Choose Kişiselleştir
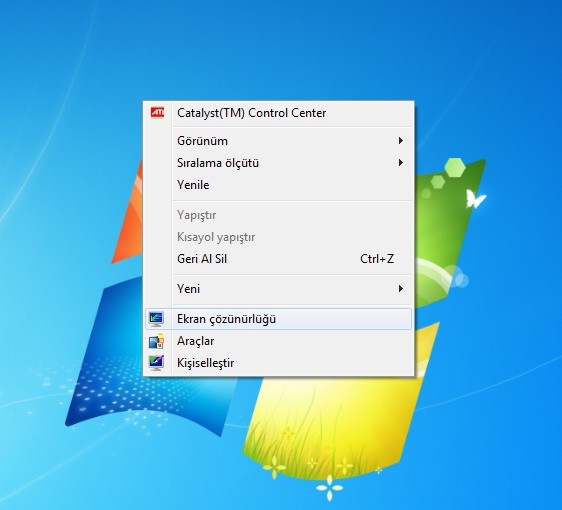Screen dimensions: 562x510 278,363
